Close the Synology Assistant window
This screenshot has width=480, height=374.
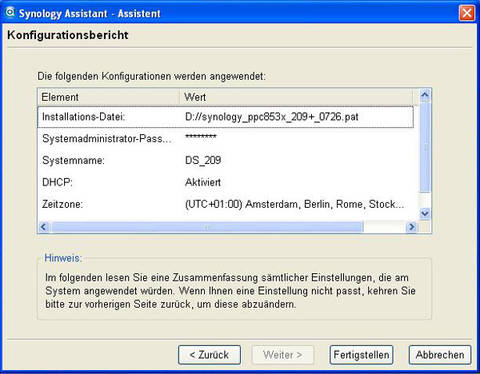(x=467, y=13)
